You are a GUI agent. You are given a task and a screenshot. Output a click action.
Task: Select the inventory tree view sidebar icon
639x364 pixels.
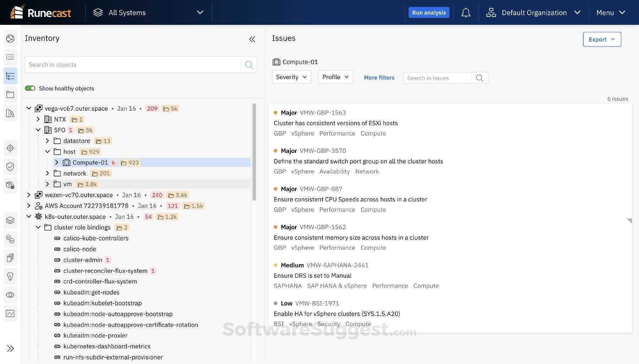pos(10,76)
